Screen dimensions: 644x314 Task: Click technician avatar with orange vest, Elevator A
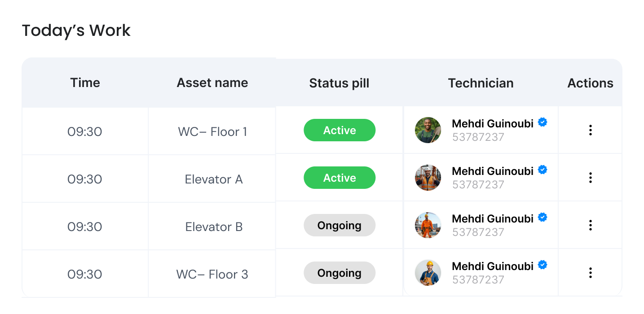428,178
